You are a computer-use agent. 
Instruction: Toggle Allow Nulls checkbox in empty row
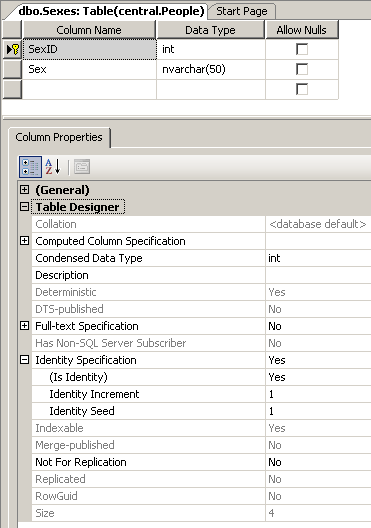[x=302, y=89]
